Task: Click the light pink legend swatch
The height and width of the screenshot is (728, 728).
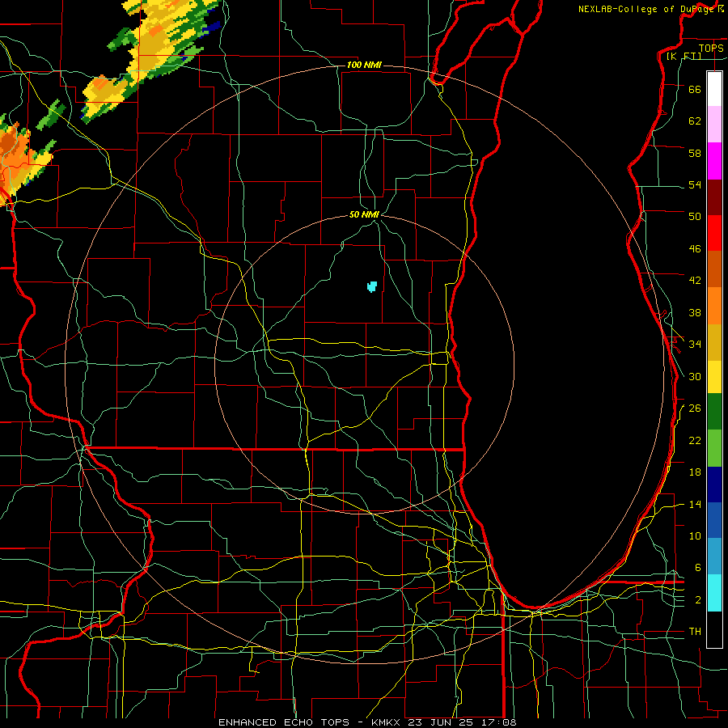Action: click(714, 124)
